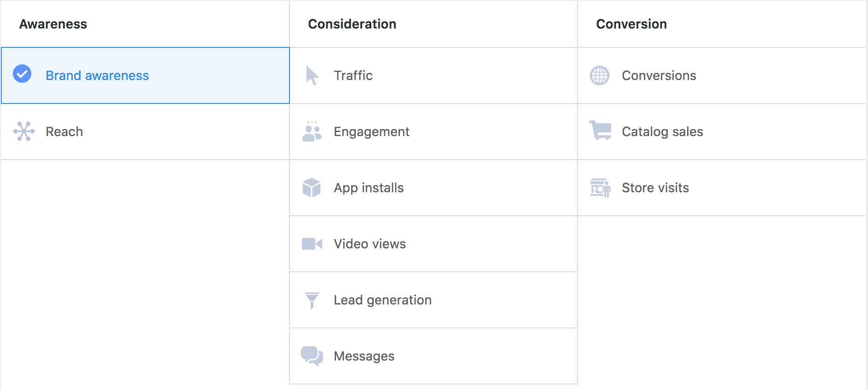This screenshot has width=868, height=390.
Task: Click the Consideration column heading
Action: pyautogui.click(x=352, y=24)
